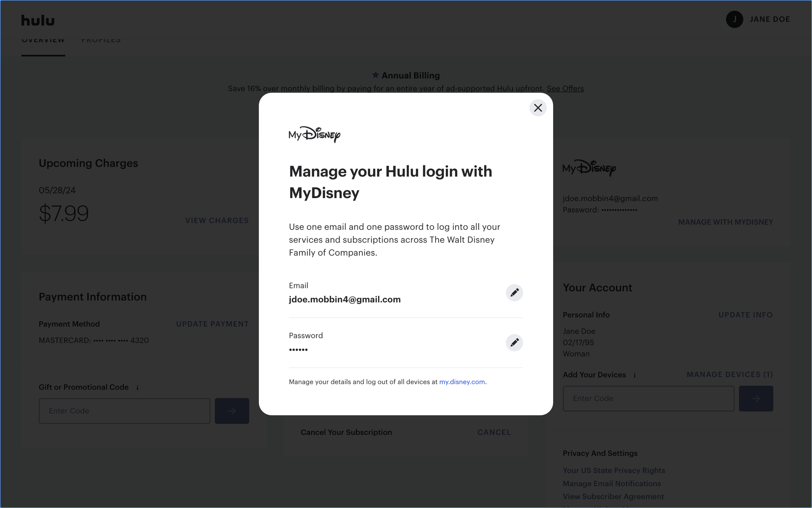Show info for Gift or Promotional Code

tap(137, 387)
